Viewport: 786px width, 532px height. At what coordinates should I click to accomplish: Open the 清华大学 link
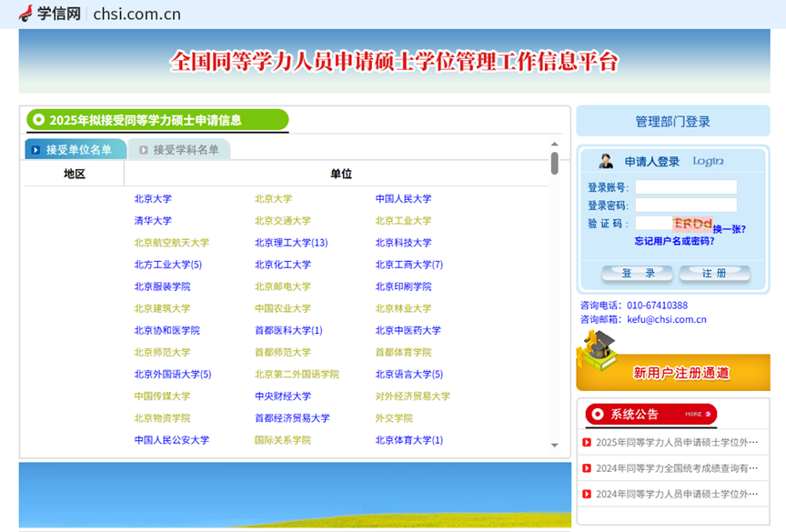click(x=153, y=221)
